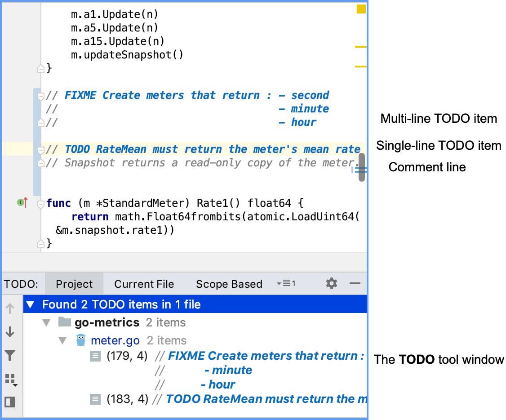The width and height of the screenshot is (506, 420).
Task: Click the TODO item icon at line 183
Action: (x=95, y=399)
